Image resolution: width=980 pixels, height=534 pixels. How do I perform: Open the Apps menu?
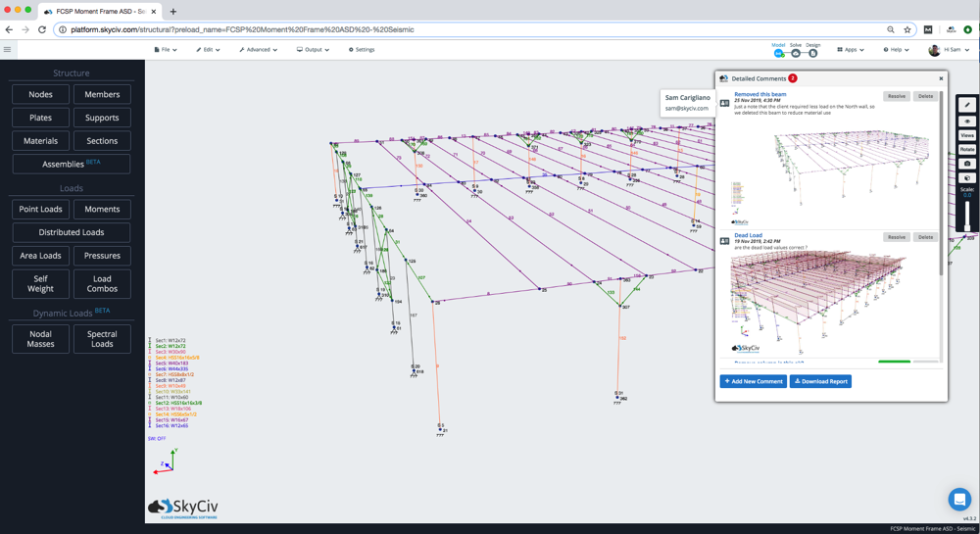(x=851, y=49)
